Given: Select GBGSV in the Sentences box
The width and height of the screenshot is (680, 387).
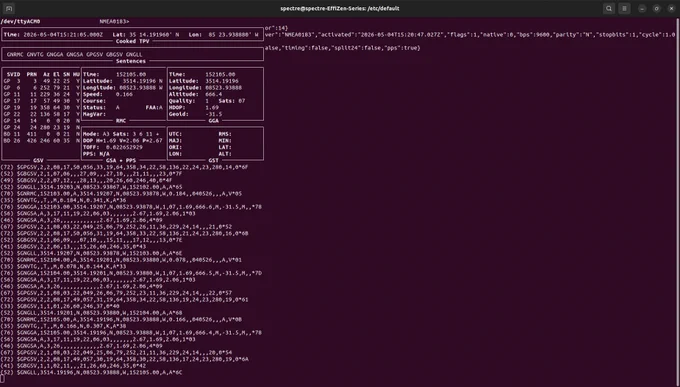Looking at the screenshot, I should click(x=114, y=54).
